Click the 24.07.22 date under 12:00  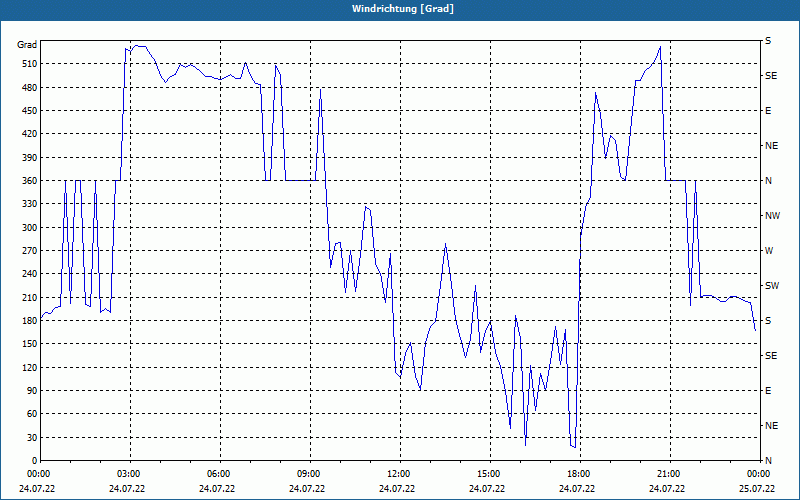(x=397, y=489)
